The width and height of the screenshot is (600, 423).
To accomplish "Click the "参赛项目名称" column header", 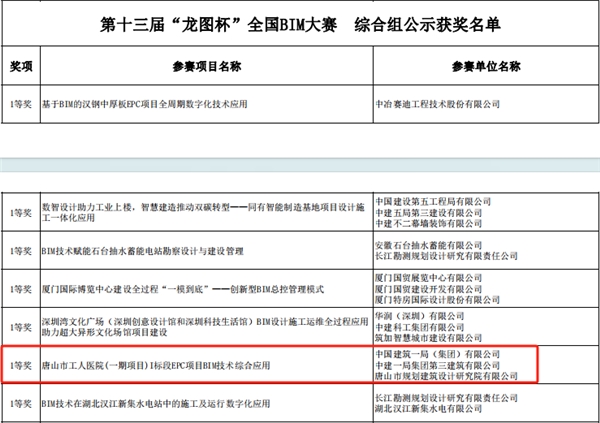I will click(207, 66).
